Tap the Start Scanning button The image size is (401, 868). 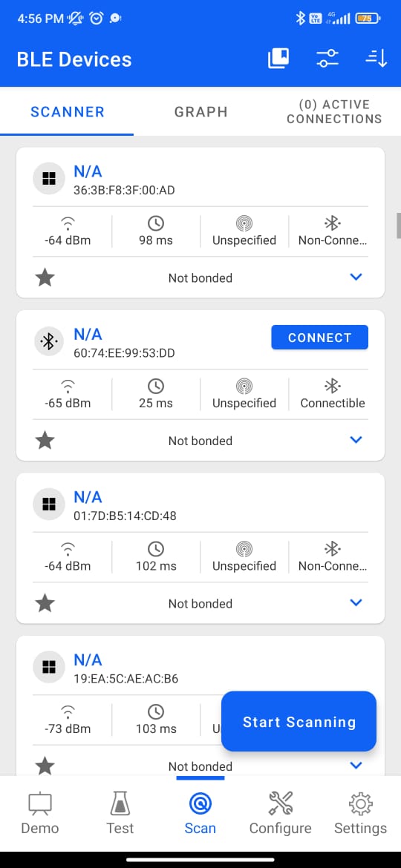tap(299, 722)
